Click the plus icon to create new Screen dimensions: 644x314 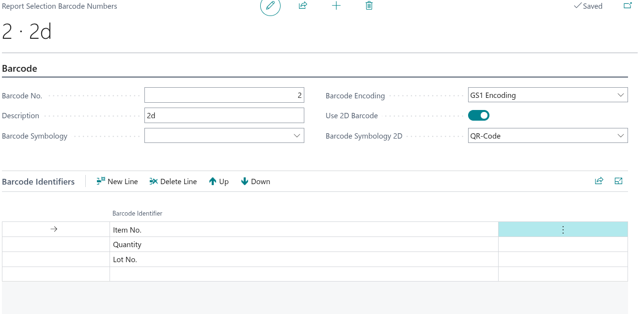(336, 6)
